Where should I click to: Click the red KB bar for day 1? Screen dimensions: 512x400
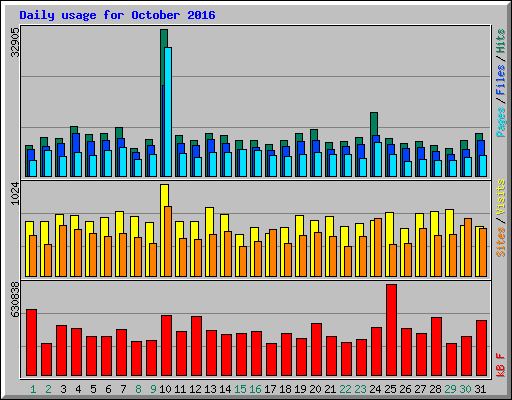point(31,342)
